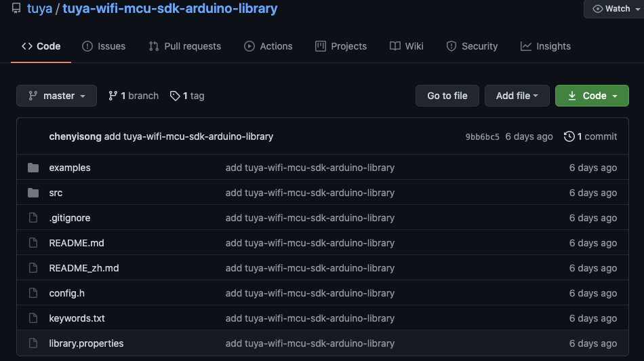View the 1 tag link
644x361 pixels.
coord(187,96)
